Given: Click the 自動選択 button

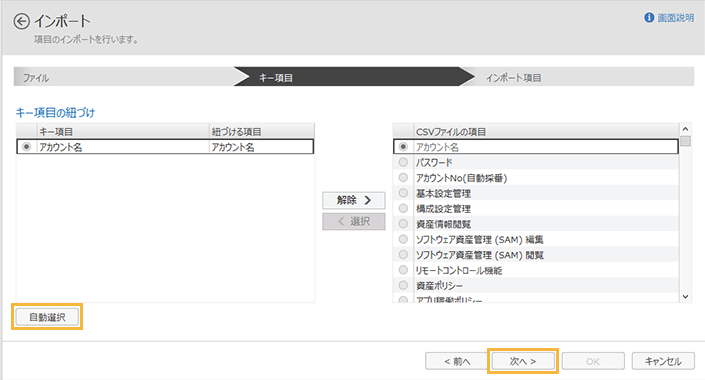Looking at the screenshot, I should [x=47, y=317].
